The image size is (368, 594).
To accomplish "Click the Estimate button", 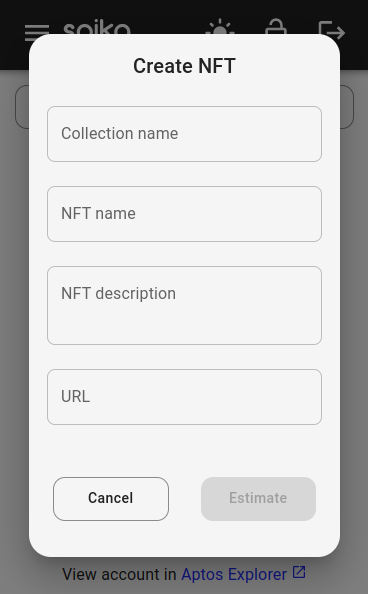I will pyautogui.click(x=258, y=499).
